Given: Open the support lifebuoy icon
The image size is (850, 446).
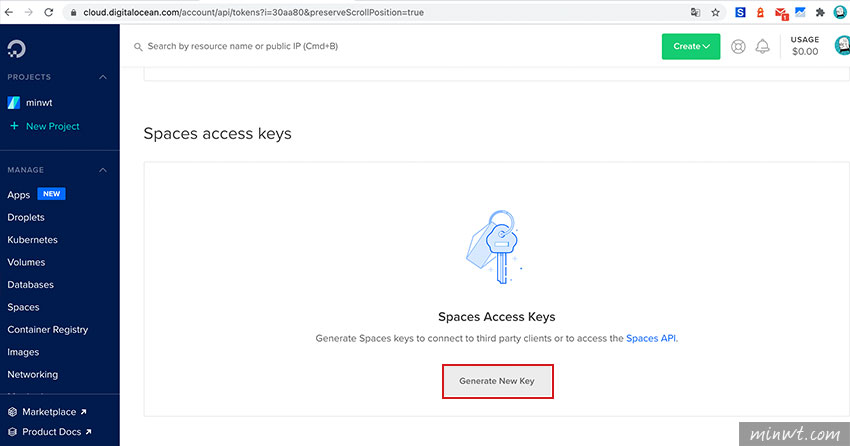Looking at the screenshot, I should pos(738,47).
